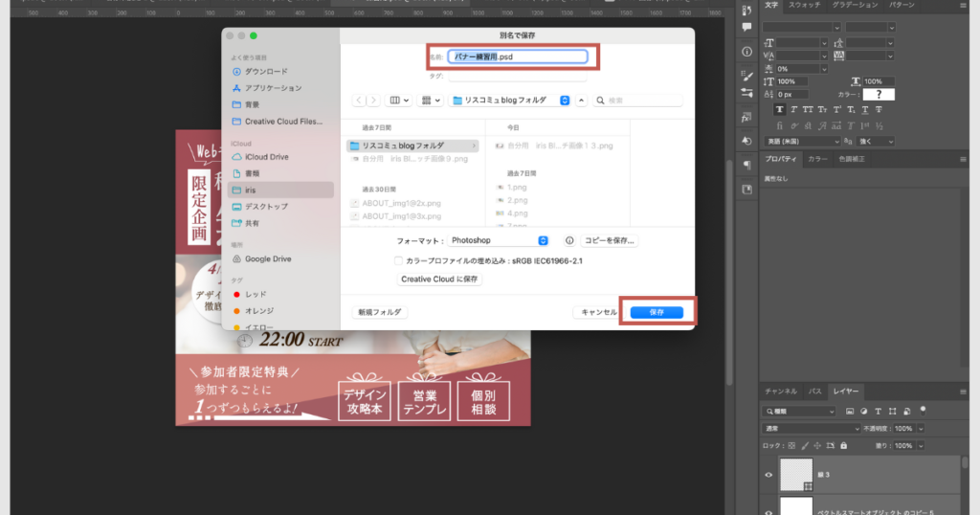
Task: Enable カラープロファイルの埋め込み checkbox
Action: pyautogui.click(x=398, y=260)
